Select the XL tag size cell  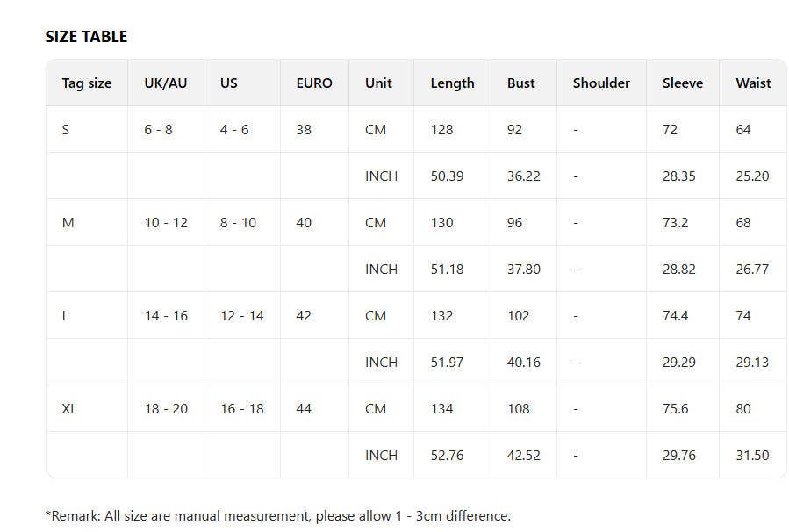(69, 409)
